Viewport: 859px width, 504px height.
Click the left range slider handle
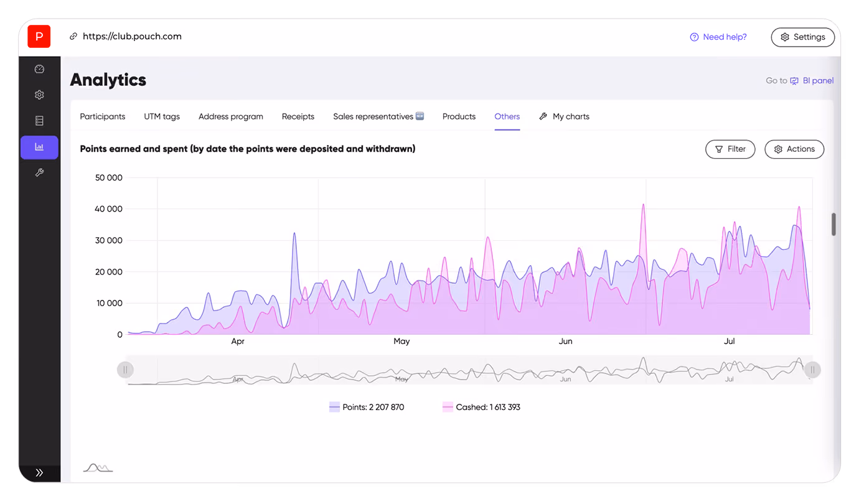pos(125,370)
